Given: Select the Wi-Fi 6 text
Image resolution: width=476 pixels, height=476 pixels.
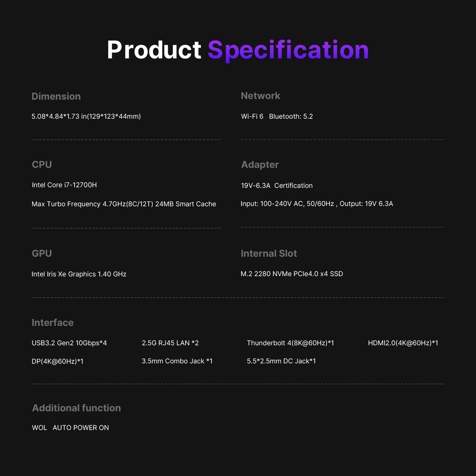Looking at the screenshot, I should tap(252, 116).
